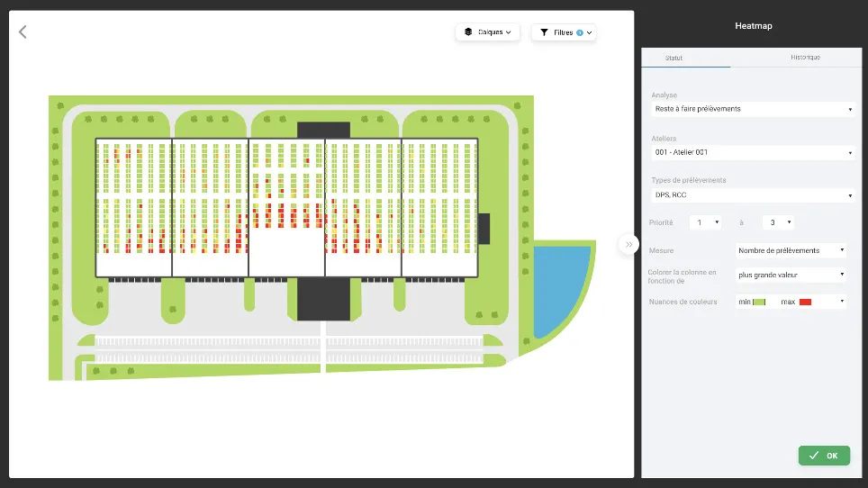This screenshot has width=868, height=488.
Task: Select the minimum Priorité value dropdown
Action: (x=706, y=222)
